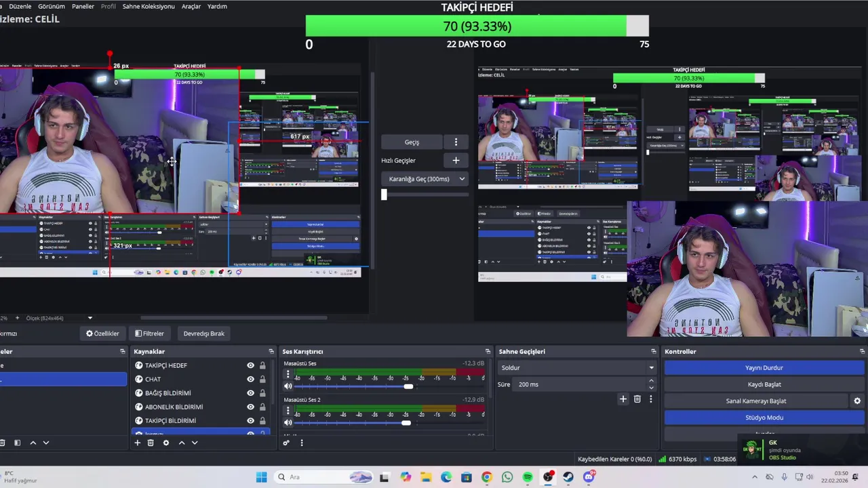
Task: Move the scene up in the scenes panel
Action: (x=33, y=443)
